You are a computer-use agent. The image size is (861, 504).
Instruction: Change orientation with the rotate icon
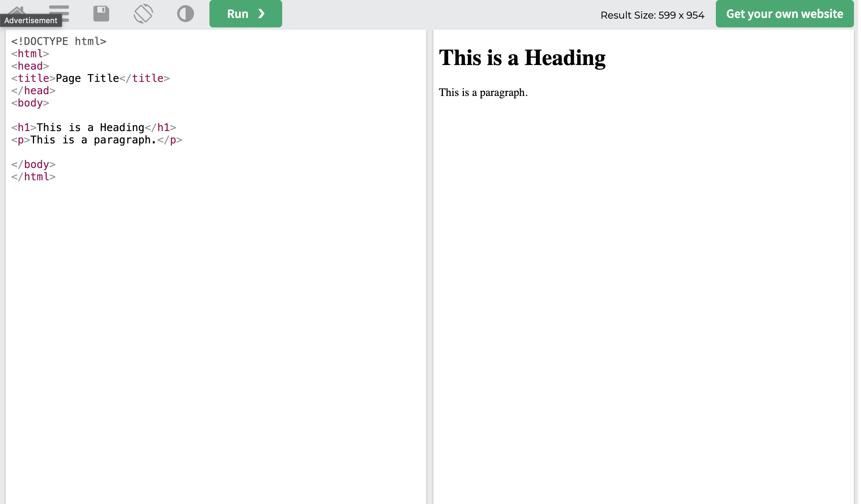pyautogui.click(x=143, y=14)
